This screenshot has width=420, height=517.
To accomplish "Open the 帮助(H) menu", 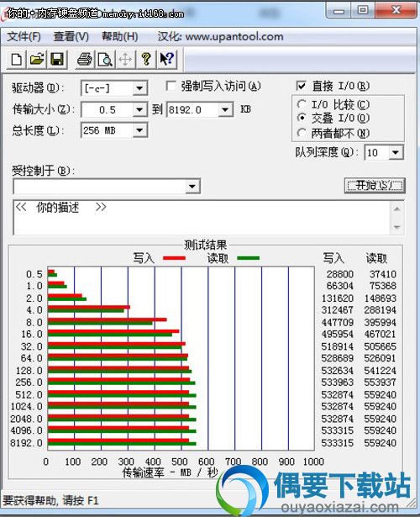I will pos(119,36).
